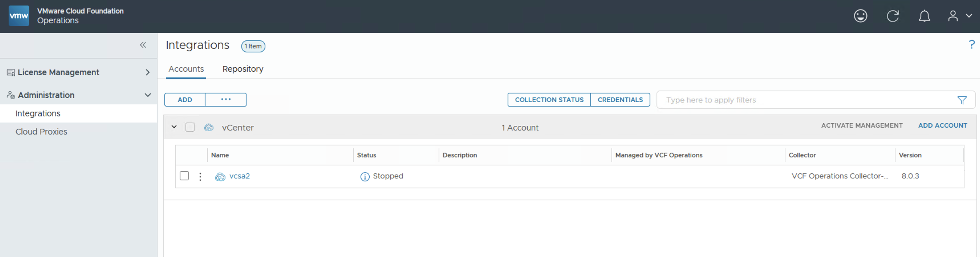Click the filter funnel icon
The width and height of the screenshot is (980, 257).
[x=962, y=100]
